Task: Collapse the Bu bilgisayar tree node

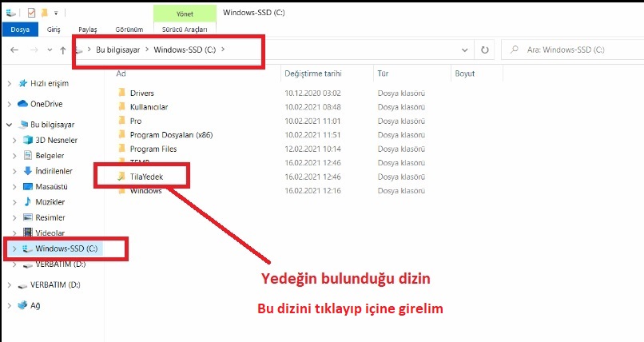Action: (x=8, y=125)
